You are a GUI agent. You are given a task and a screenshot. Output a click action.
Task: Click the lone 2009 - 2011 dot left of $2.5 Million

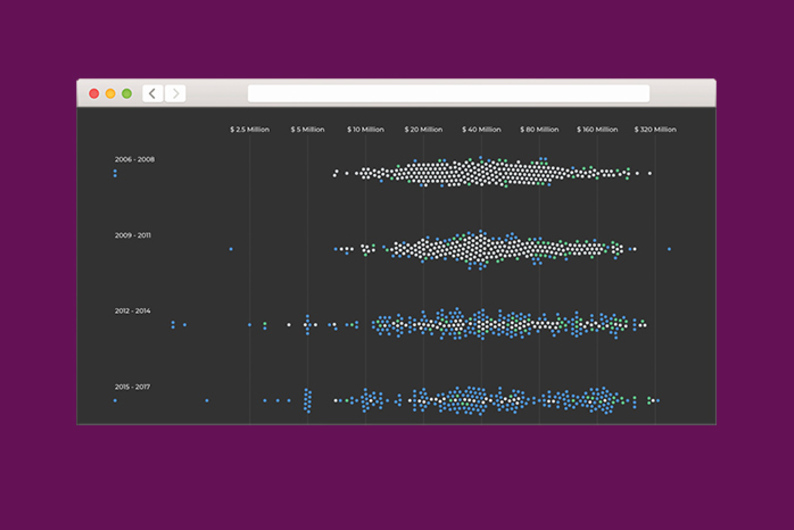click(231, 249)
